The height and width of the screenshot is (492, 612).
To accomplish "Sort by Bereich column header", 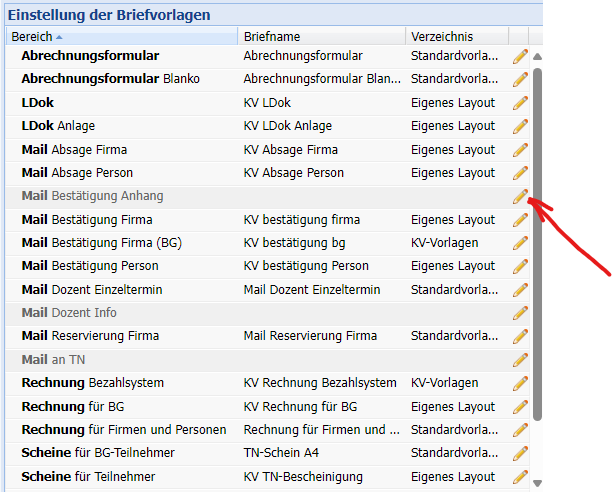I will click(x=32, y=36).
